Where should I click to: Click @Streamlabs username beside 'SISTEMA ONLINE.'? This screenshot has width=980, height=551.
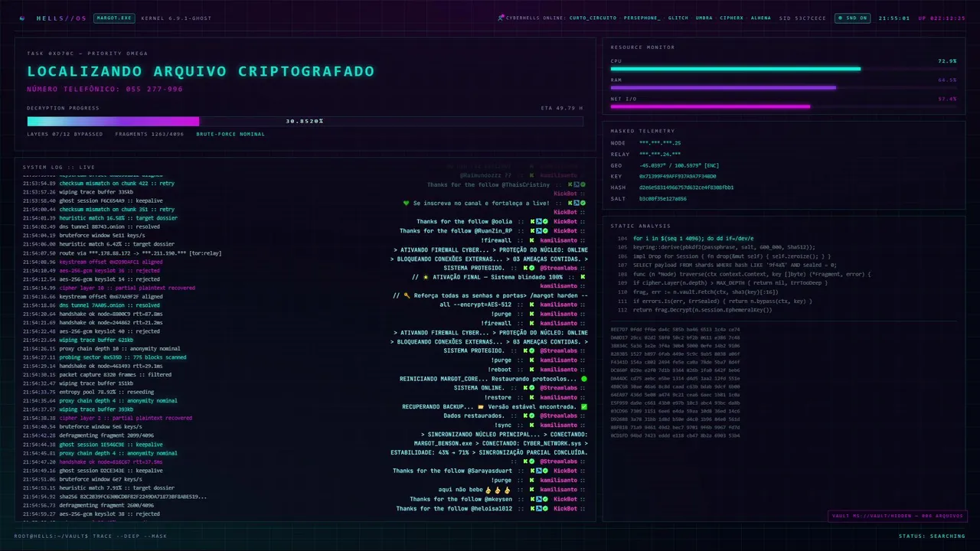pyautogui.click(x=559, y=388)
